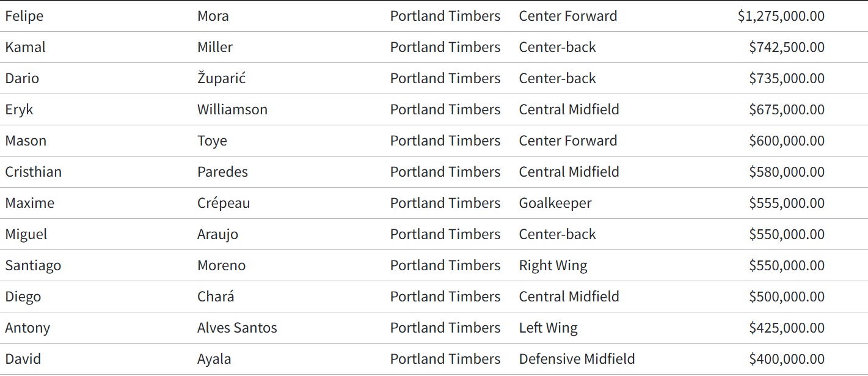Viewport: 868px width, 376px height.
Task: Click the $600,000.00 salary in Toye's row
Action: point(787,141)
